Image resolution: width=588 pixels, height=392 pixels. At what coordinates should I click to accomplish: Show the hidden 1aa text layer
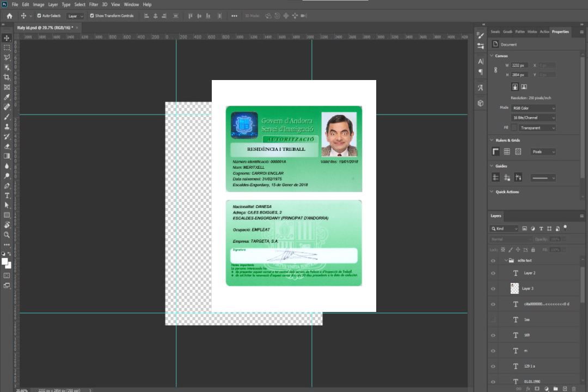[493, 320]
